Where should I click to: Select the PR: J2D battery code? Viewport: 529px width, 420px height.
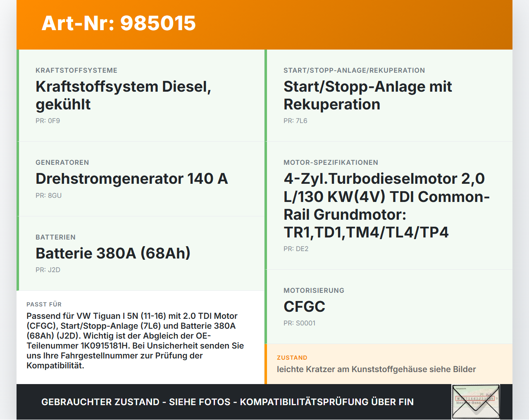click(48, 270)
